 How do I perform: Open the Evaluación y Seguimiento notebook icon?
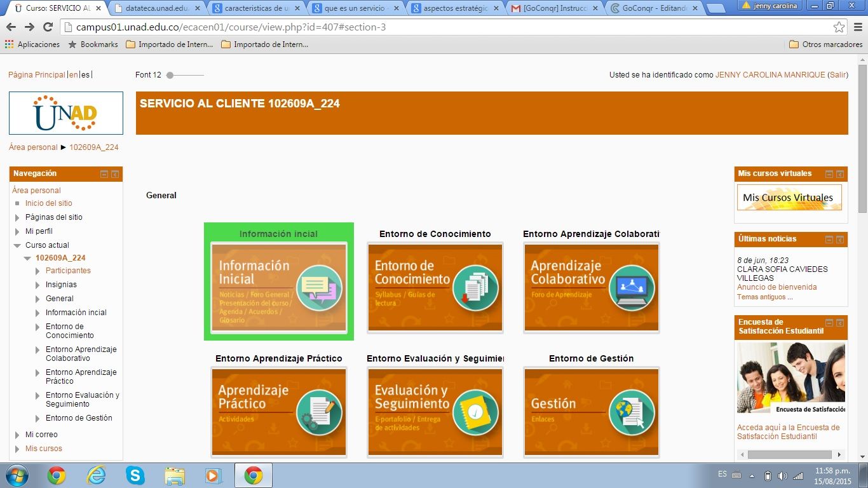(x=475, y=412)
